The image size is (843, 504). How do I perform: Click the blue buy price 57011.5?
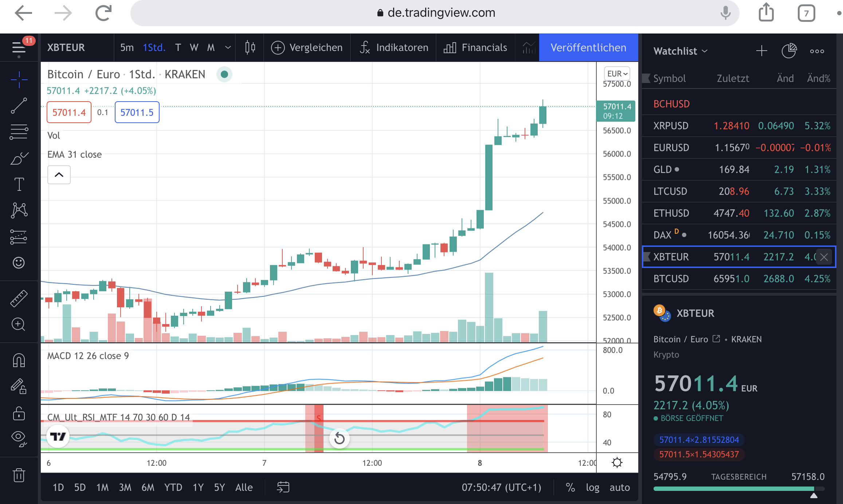pyautogui.click(x=137, y=112)
